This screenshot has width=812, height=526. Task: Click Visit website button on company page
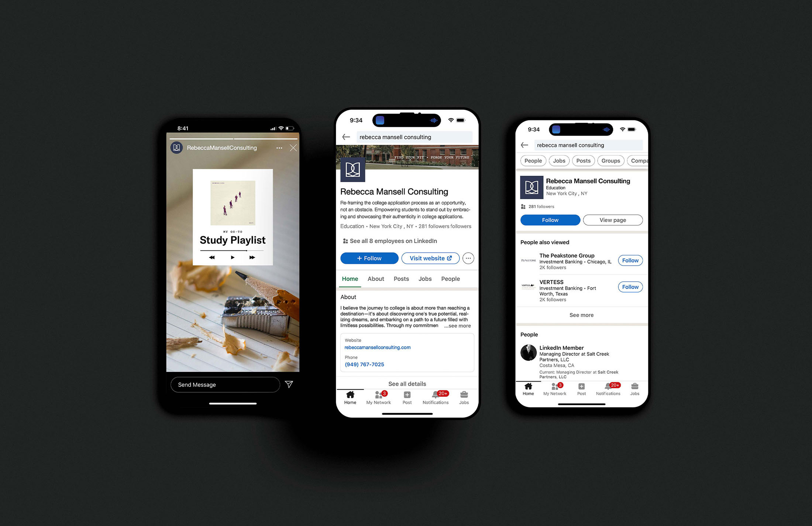click(430, 258)
